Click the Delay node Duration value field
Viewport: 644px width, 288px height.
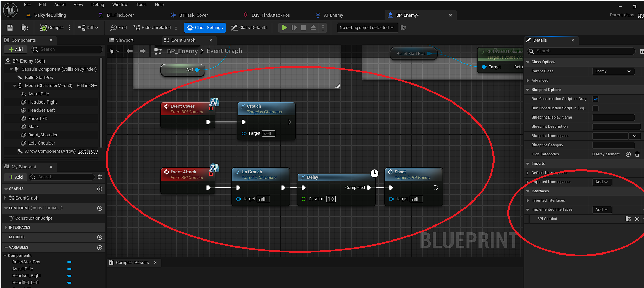[331, 199]
